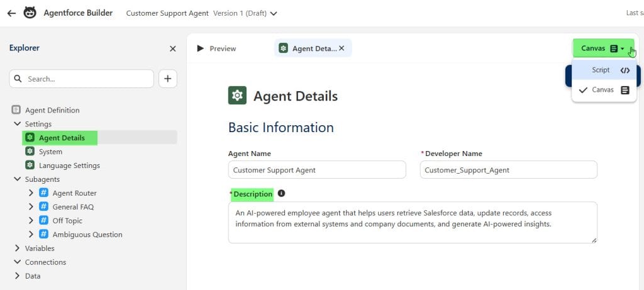Choose Canvas from the view menu
644x290 pixels.
click(604, 90)
